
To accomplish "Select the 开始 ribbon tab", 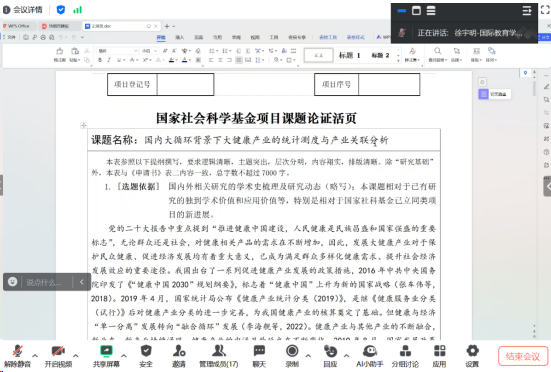I will click(161, 37).
